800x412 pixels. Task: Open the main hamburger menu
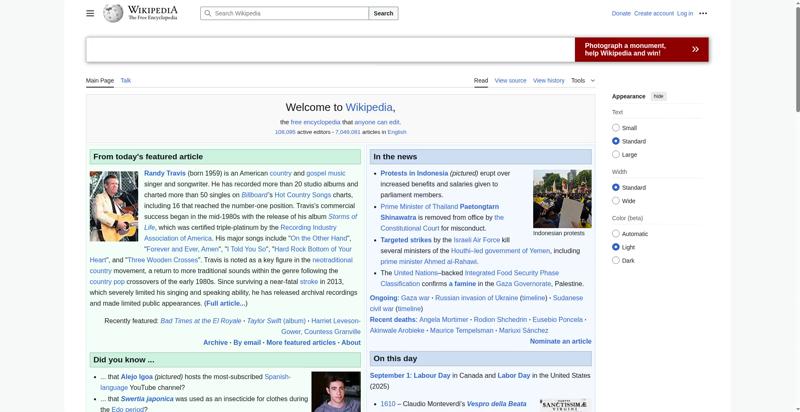(x=90, y=13)
